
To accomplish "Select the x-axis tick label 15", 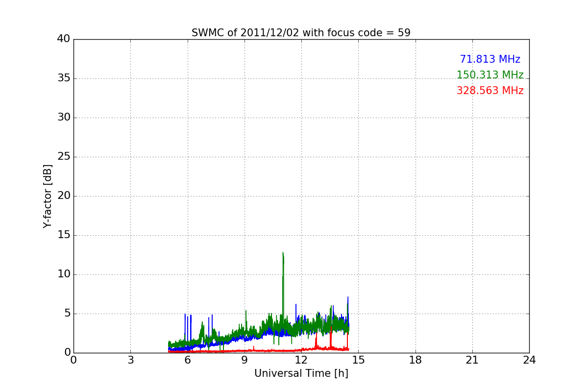I will click(x=358, y=360).
